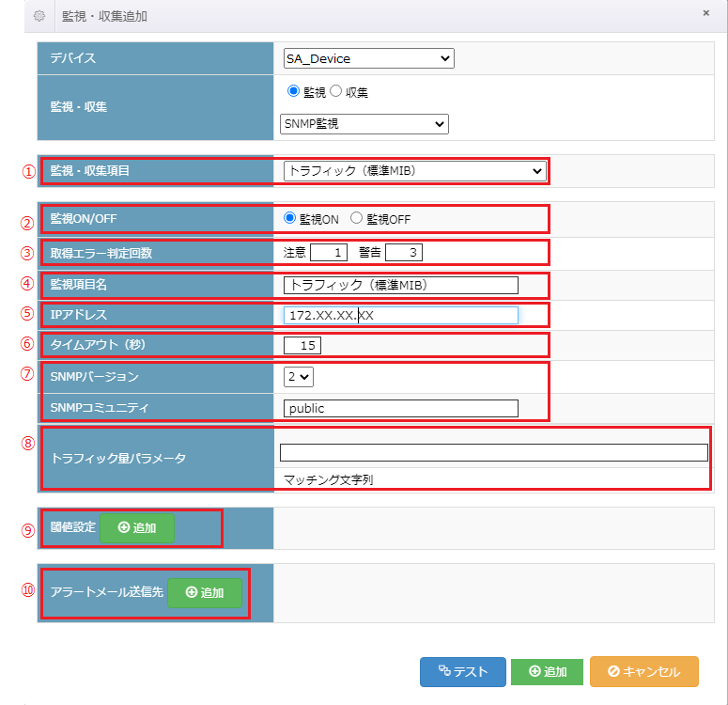Click the 警告 count input field
This screenshot has width=728, height=705.
(404, 252)
